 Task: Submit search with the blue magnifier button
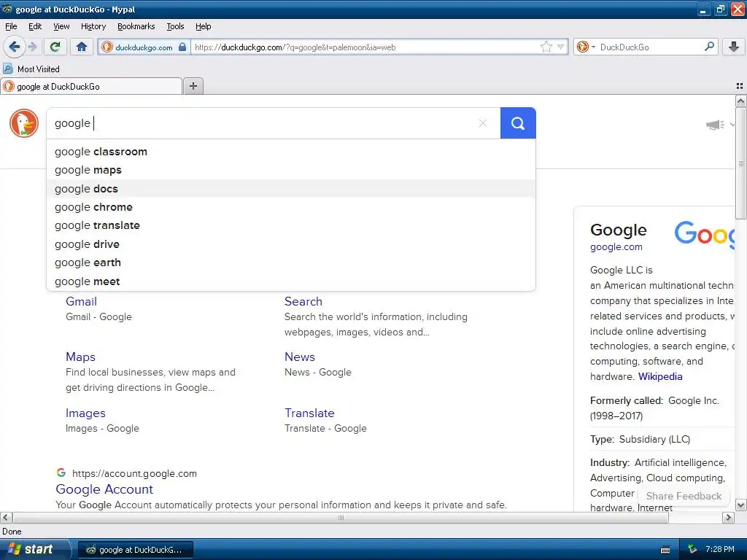click(518, 123)
